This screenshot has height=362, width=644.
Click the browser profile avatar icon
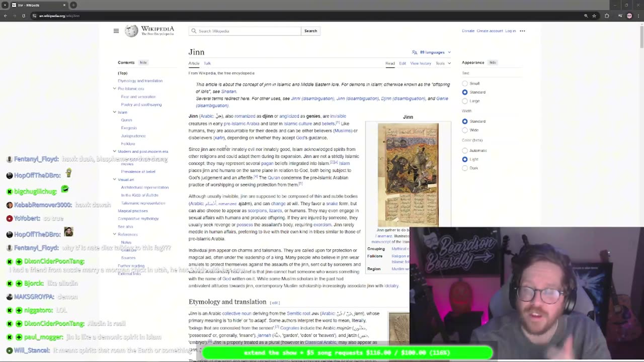pos(629,16)
